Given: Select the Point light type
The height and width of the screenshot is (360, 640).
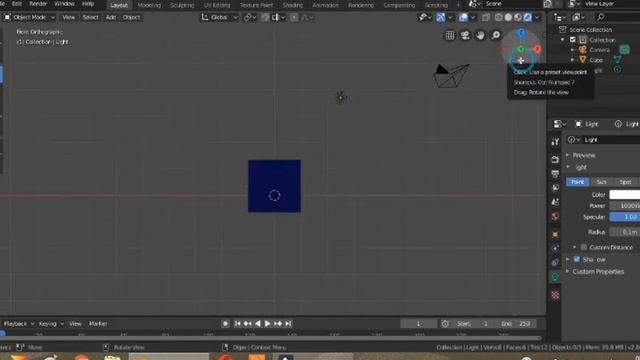Looking at the screenshot, I should (x=578, y=182).
